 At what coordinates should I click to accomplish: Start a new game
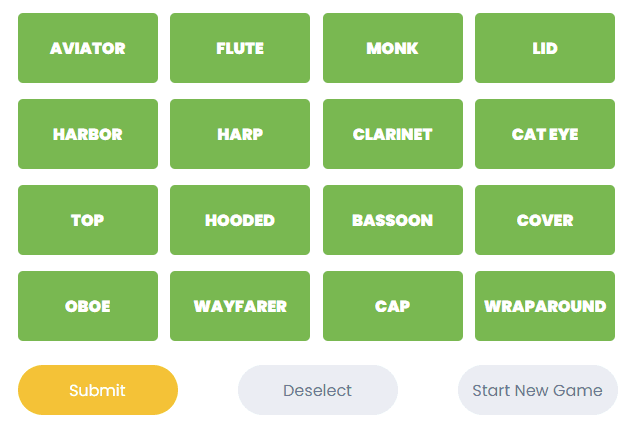click(x=537, y=390)
